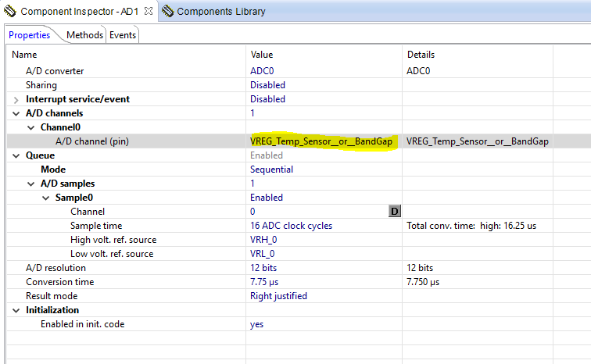Screen dimensions: 591x364
Task: Collapse the Sample0 node
Action: [47, 198]
